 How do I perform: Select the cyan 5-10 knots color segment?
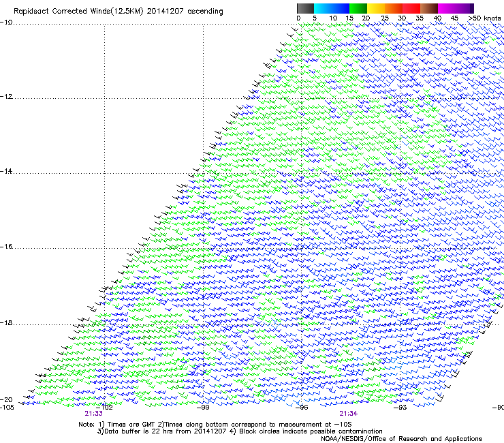pos(323,8)
